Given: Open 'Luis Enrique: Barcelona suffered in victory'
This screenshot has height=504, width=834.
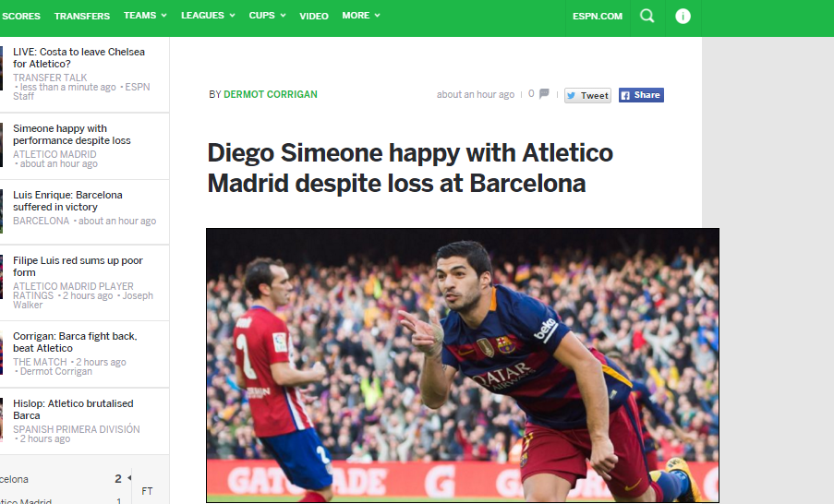Looking at the screenshot, I should (67, 201).
